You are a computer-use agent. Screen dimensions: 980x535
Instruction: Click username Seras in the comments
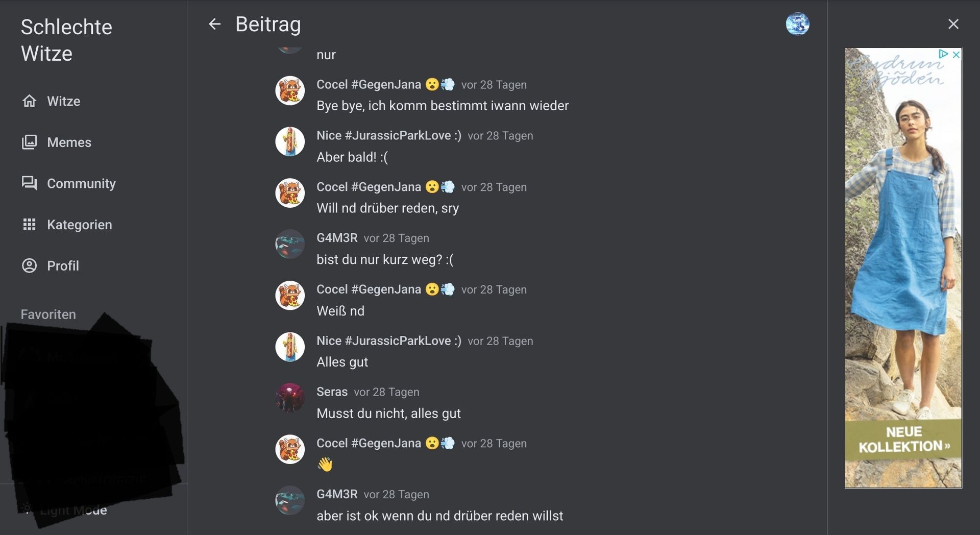(x=332, y=392)
